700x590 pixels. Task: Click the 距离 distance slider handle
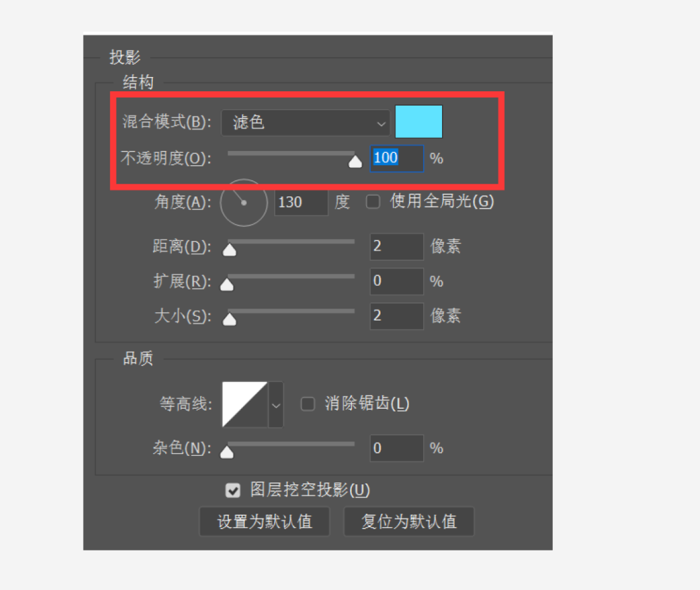(229, 249)
